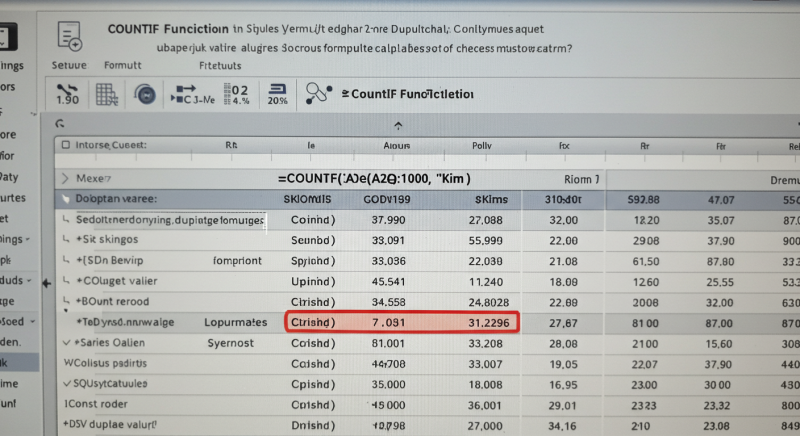Image resolution: width=800 pixels, height=436 pixels.
Task: Collapse the Saries Oalien row chevron
Action: pyautogui.click(x=66, y=343)
